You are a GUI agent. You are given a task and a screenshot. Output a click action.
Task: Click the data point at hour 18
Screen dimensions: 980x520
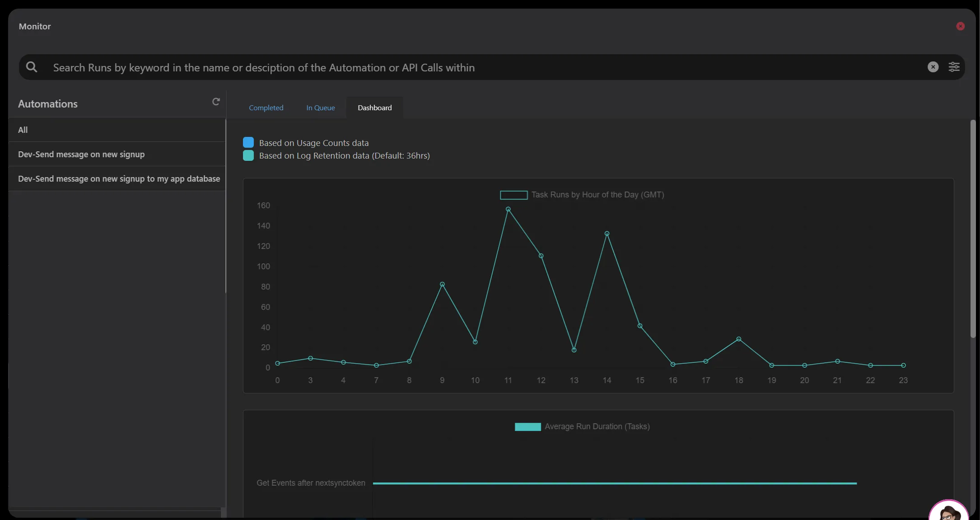click(739, 339)
